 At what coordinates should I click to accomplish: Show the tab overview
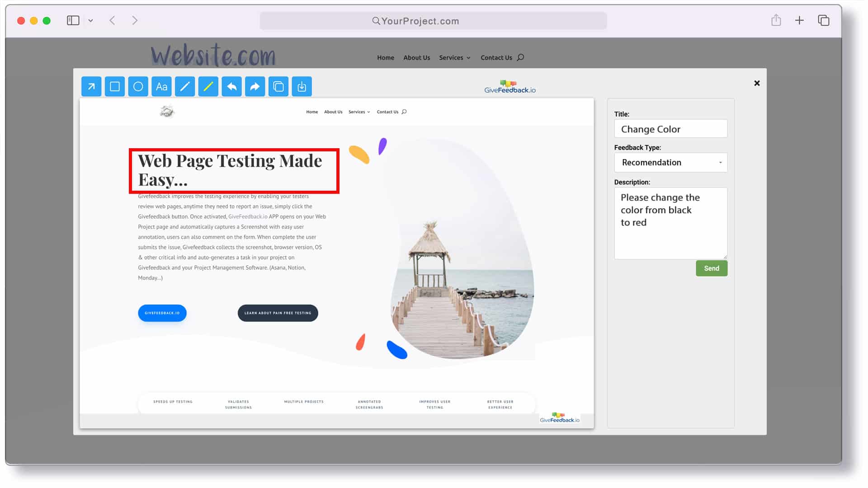tap(823, 20)
